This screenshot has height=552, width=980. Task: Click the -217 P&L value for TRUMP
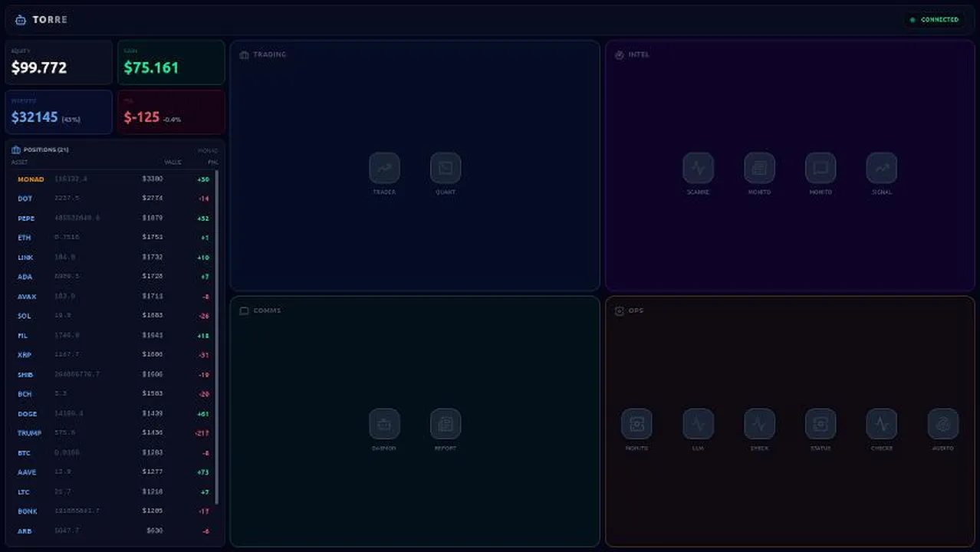202,433
